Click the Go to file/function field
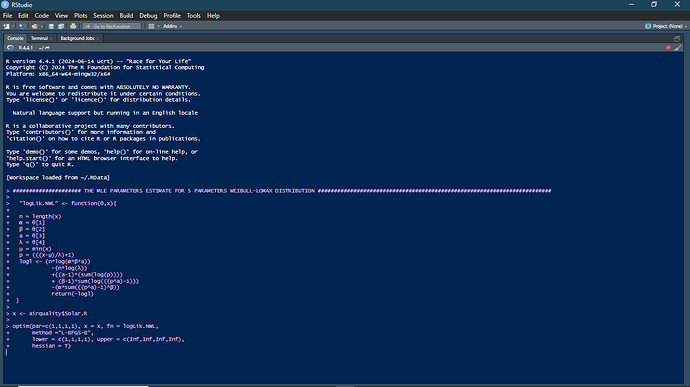Screen dimensions: 690x387 pyautogui.click(x=112, y=26)
